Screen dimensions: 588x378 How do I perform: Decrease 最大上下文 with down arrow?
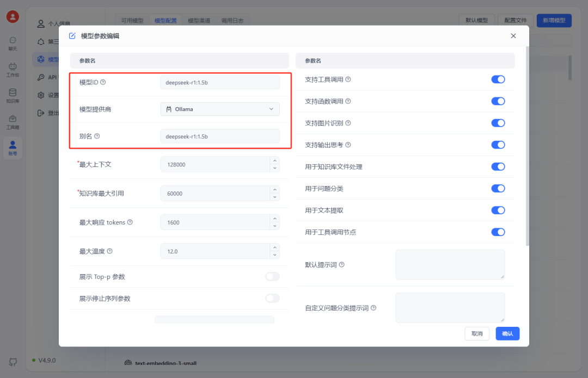pos(275,168)
